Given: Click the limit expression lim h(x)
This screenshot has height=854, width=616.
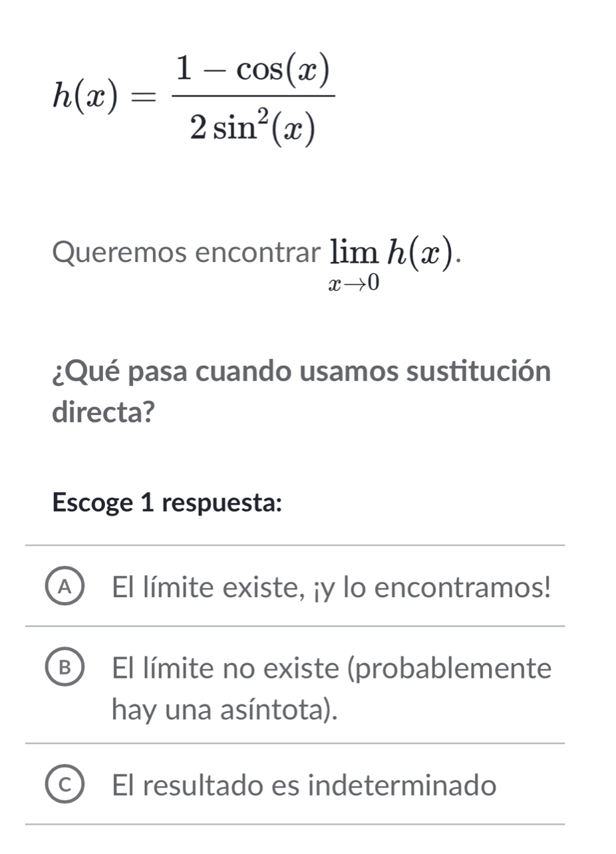Looking at the screenshot, I should (x=391, y=259).
